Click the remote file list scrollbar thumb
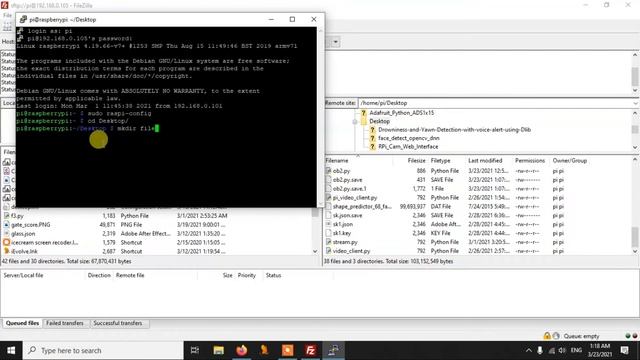This screenshot has height=360, width=640. (x=635, y=237)
